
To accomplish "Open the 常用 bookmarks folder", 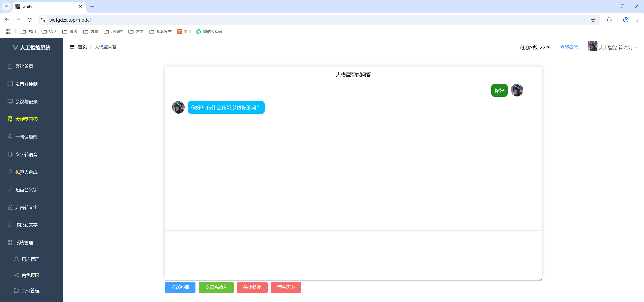I will 28,31.
